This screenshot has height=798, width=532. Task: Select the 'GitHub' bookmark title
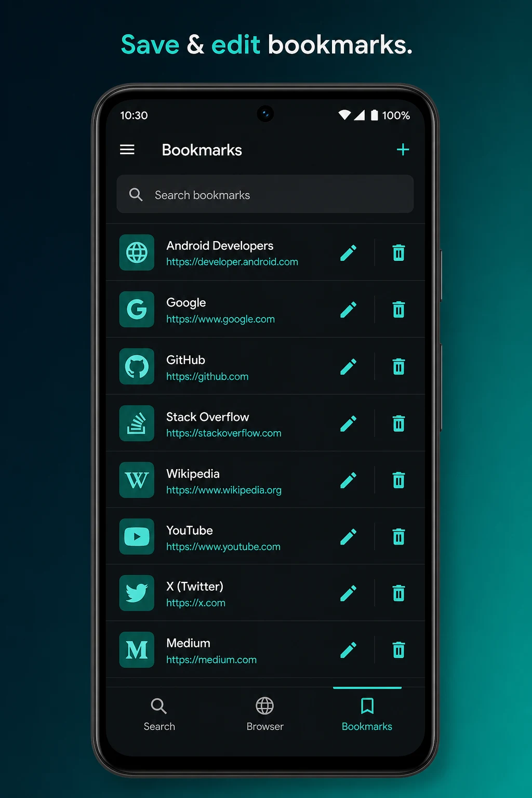click(185, 360)
